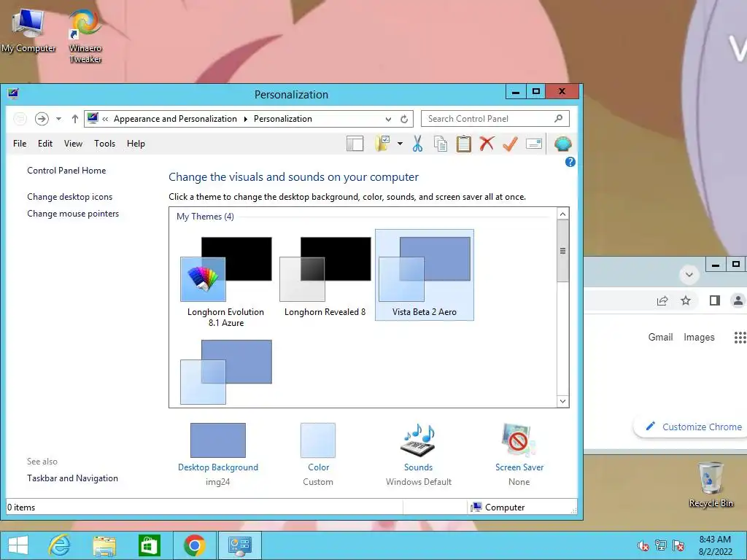Open the Recycle Bin on desktop
This screenshot has width=747, height=560.
(x=711, y=485)
